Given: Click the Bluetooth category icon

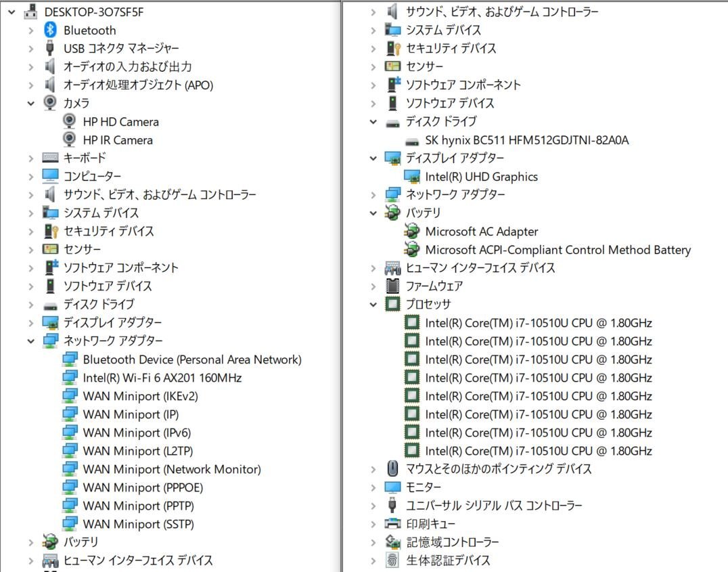Looking at the screenshot, I should click(x=50, y=30).
